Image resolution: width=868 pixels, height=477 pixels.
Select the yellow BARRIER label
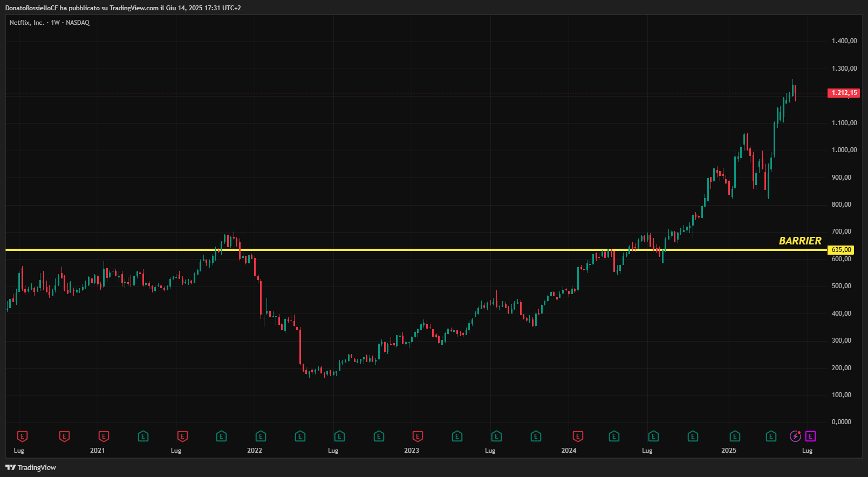[x=800, y=241]
